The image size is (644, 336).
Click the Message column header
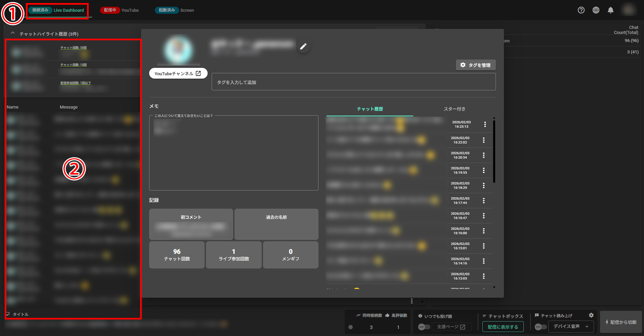69,107
